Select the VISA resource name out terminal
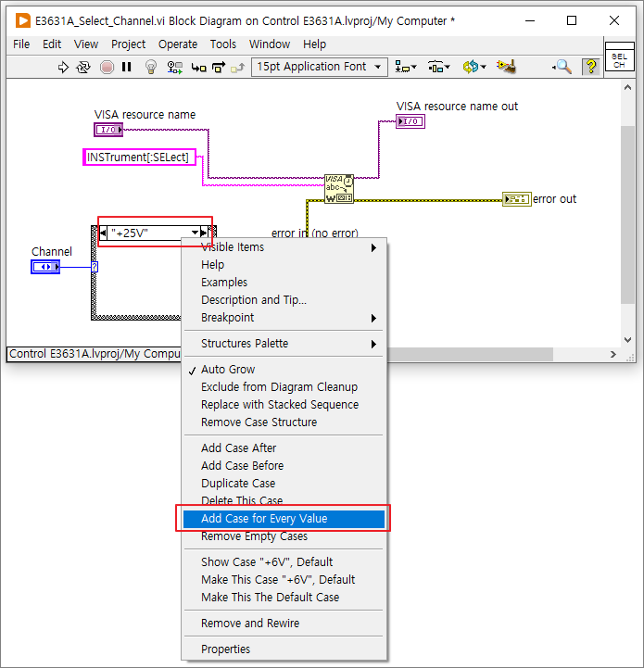Image resolution: width=644 pixels, height=668 pixels. pyautogui.click(x=410, y=121)
